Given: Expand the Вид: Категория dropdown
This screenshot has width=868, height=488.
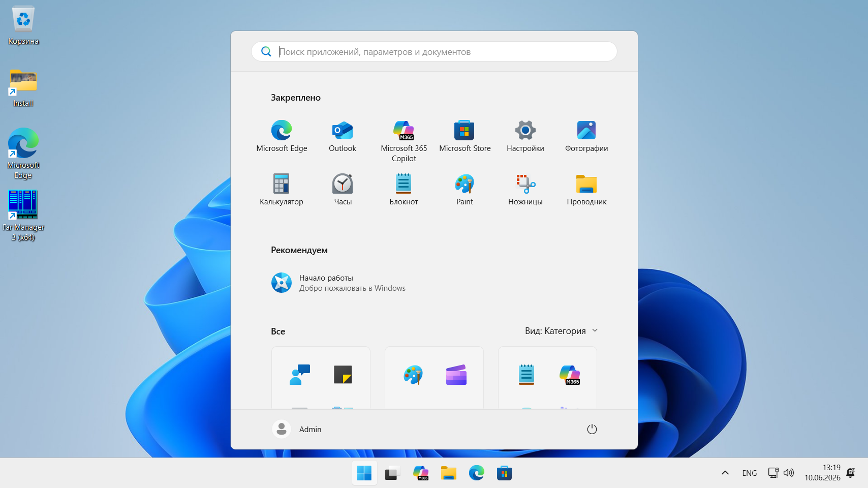Looking at the screenshot, I should [x=561, y=331].
